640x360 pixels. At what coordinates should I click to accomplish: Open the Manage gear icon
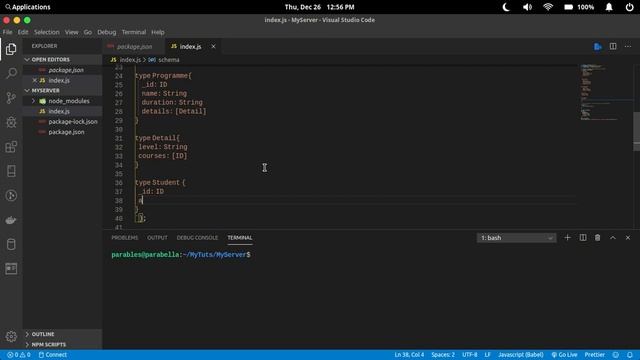coord(11,336)
